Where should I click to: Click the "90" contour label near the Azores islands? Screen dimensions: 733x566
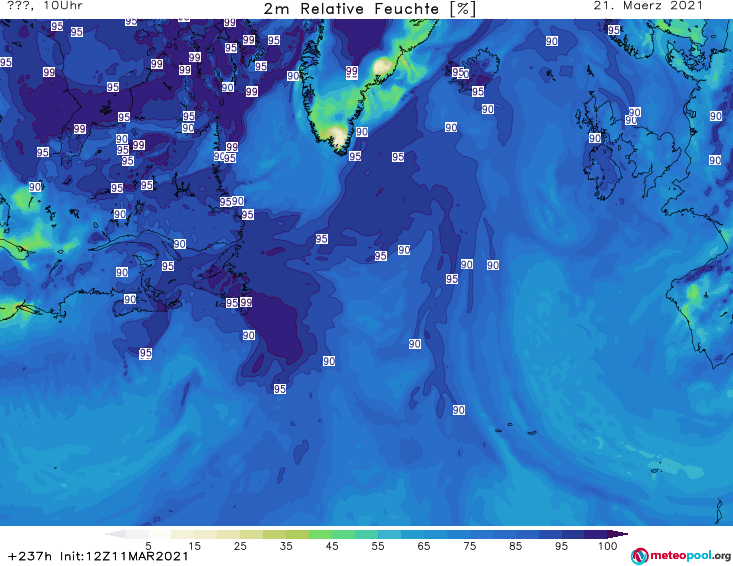click(459, 410)
